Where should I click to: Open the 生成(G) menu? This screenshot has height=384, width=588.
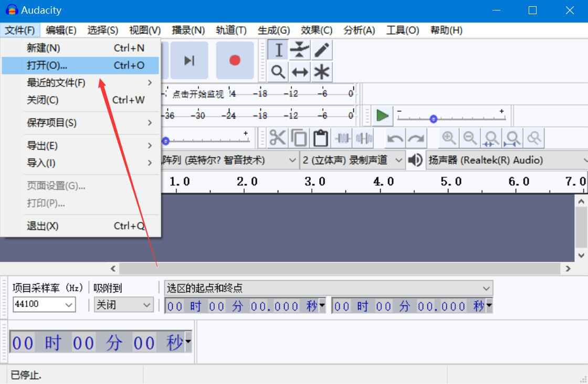[x=274, y=30]
